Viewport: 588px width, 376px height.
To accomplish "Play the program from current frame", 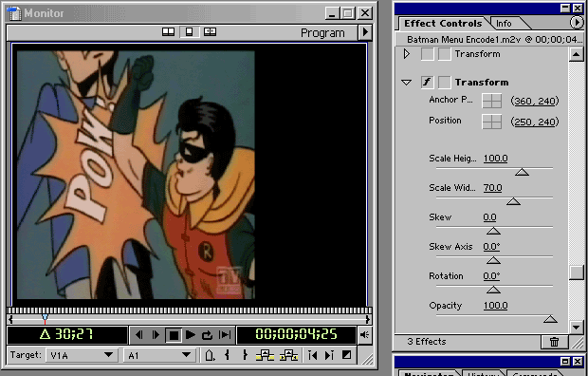I will point(190,335).
